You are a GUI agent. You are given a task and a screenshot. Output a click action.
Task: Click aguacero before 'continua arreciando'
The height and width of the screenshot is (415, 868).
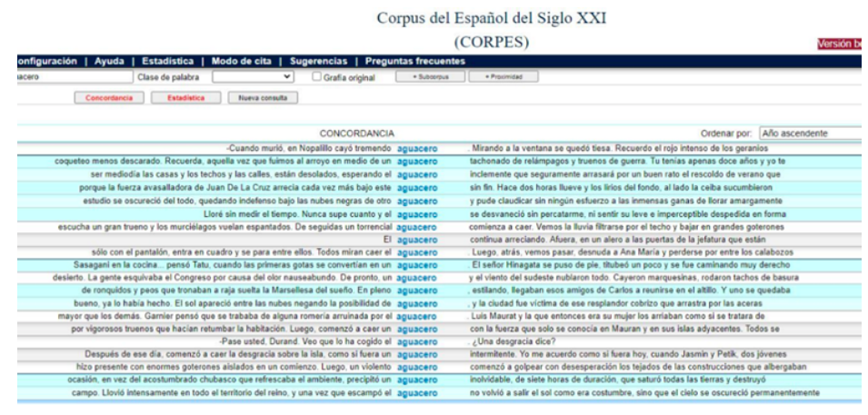[x=417, y=240]
